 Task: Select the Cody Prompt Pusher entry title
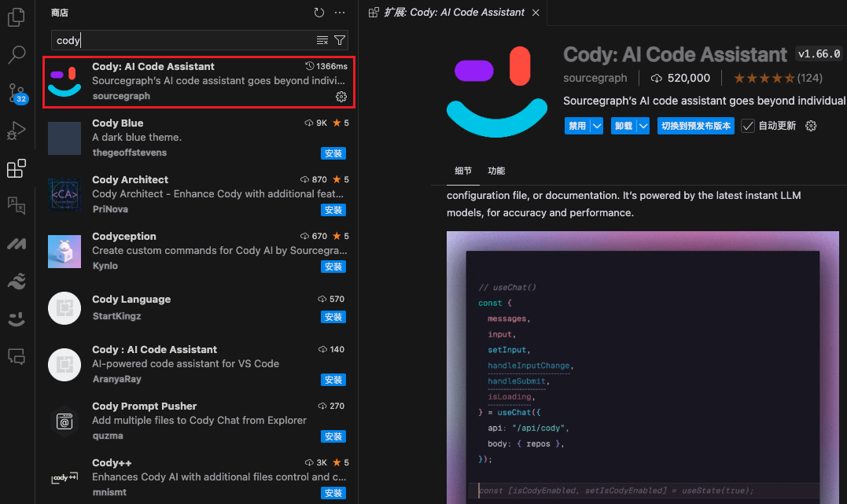click(x=144, y=407)
